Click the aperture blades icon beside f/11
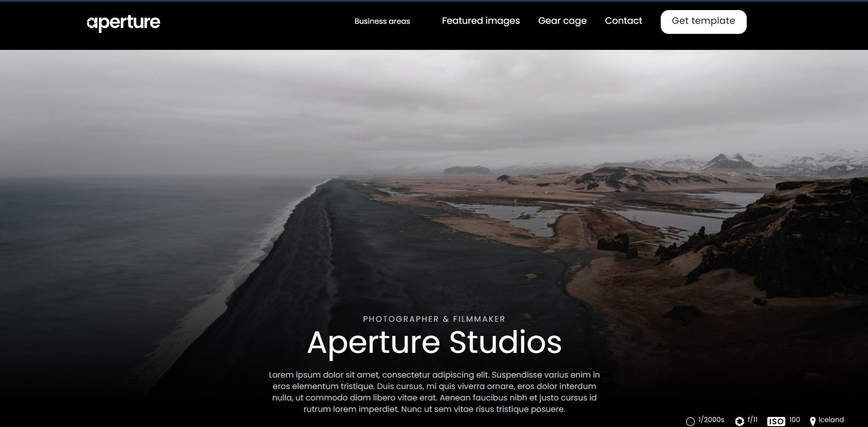 tap(739, 422)
